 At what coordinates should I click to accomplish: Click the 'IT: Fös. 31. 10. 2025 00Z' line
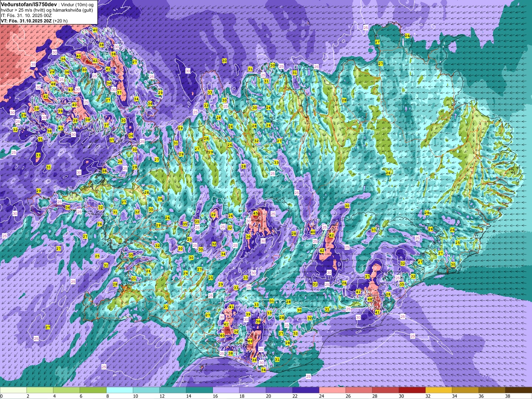(x=26, y=15)
